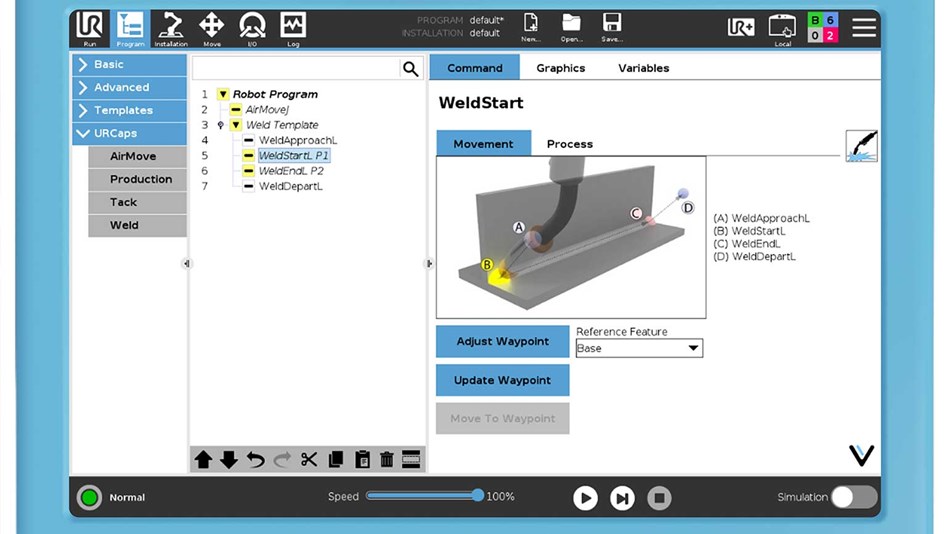
Task: Open the Installation tab icon
Action: 171,28
